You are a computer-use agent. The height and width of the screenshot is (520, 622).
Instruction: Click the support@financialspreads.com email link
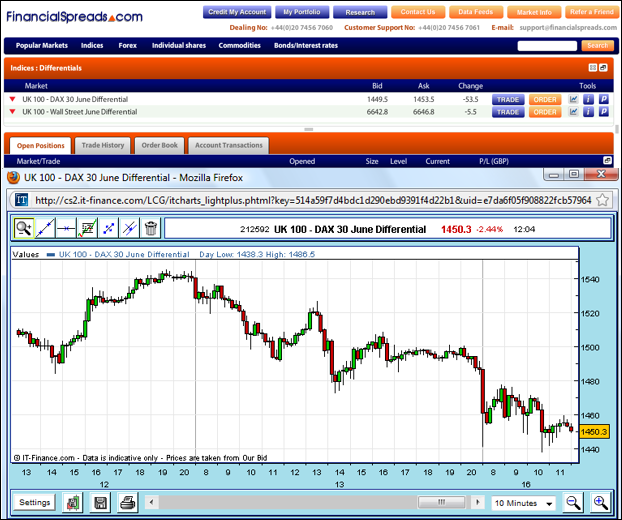click(568, 28)
